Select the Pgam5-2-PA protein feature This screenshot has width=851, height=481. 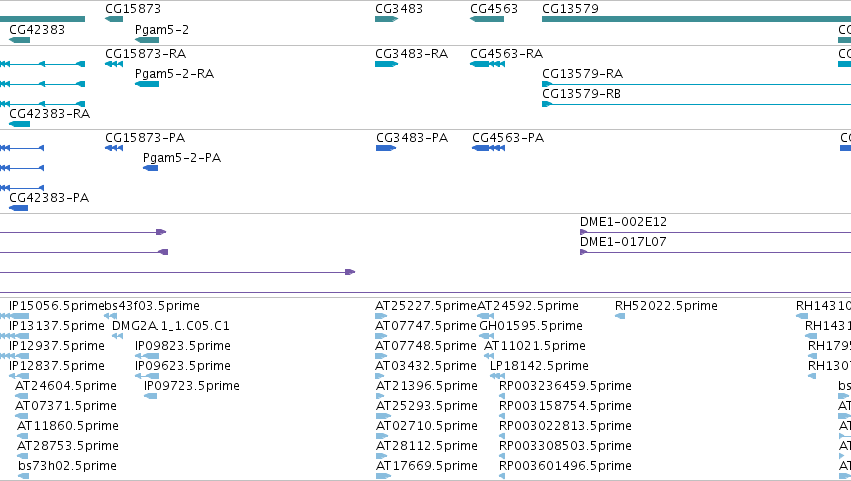(150, 168)
